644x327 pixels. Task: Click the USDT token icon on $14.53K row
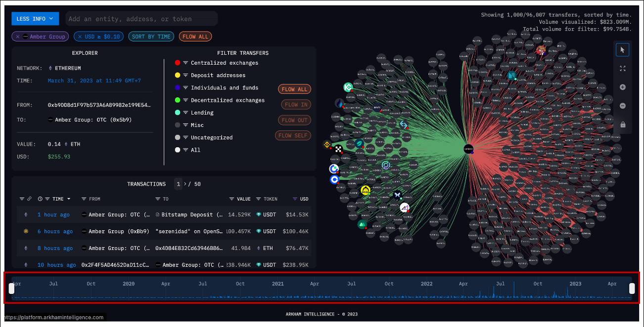coord(258,214)
